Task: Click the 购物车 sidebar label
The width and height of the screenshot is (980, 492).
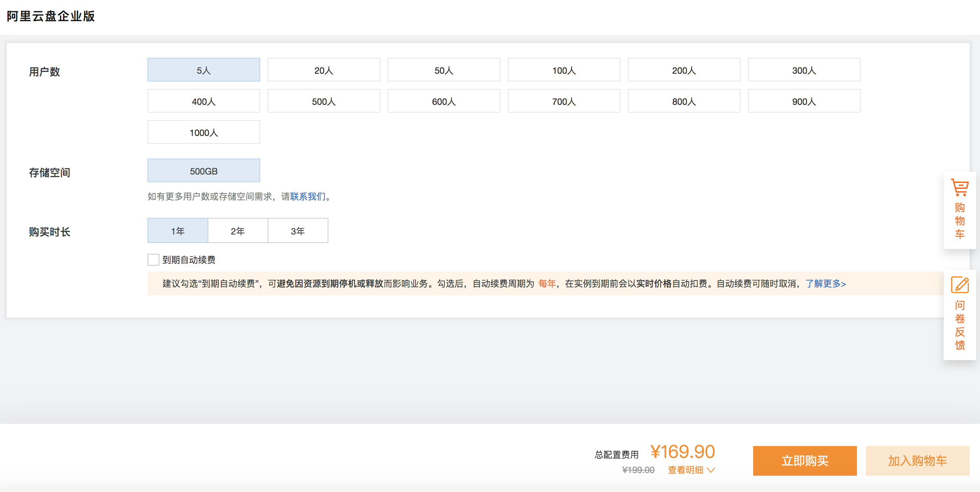Action: 960,221
